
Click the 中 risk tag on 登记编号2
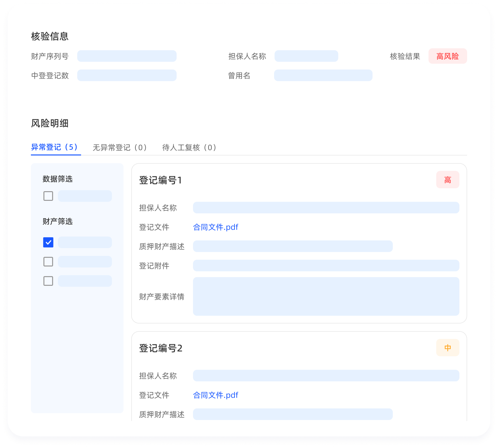coord(447,348)
